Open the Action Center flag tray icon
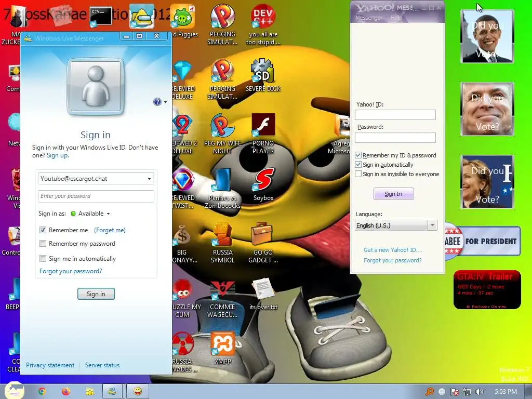Screen dimensions: 532x399 click(x=454, y=392)
